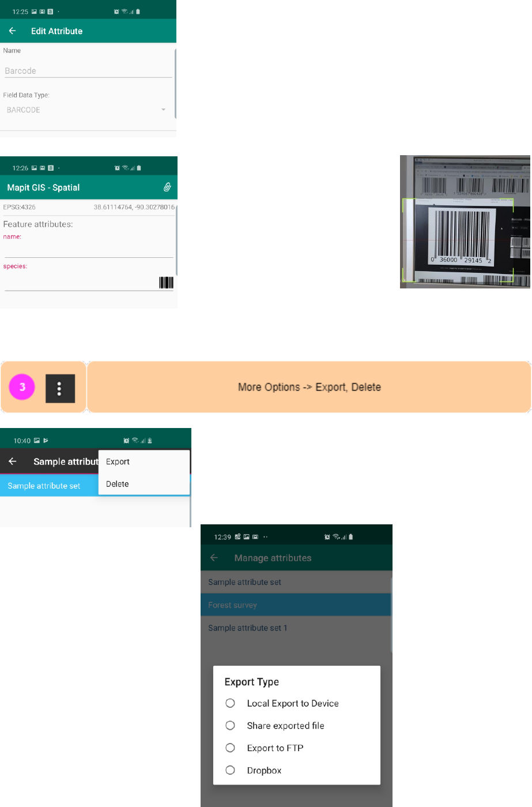This screenshot has width=532, height=807.
Task: Open the Field Data Type BARCODE dropdown
Action: [x=86, y=110]
